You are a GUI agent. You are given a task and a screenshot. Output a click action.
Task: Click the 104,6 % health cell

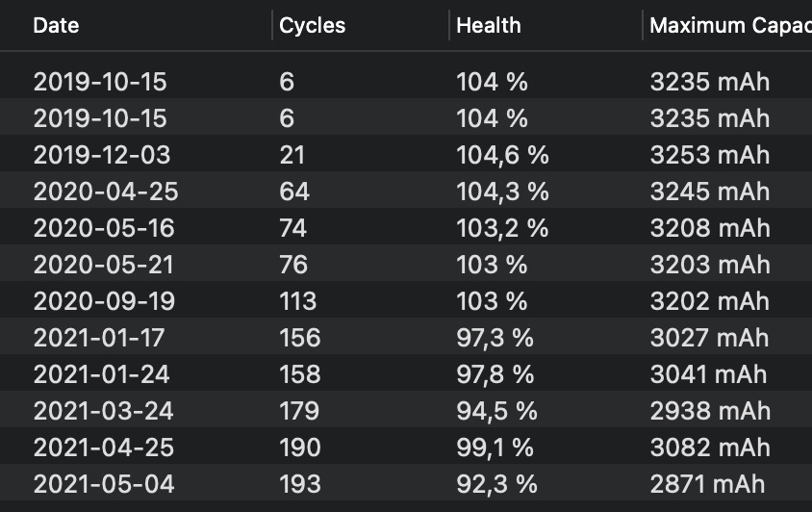[502, 155]
